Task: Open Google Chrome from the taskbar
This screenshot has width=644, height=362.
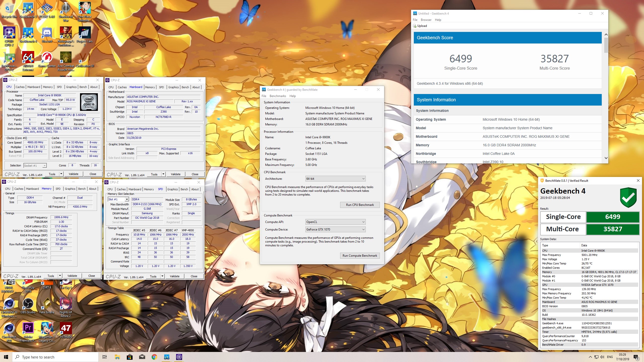Action: pos(154,357)
